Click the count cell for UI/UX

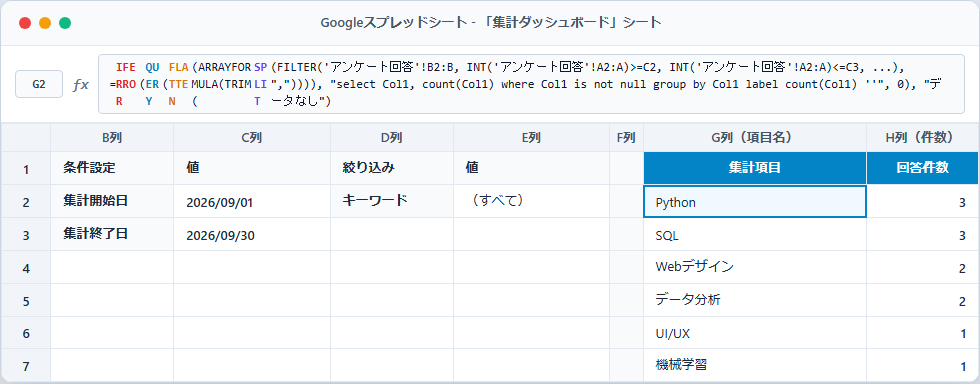pos(923,333)
